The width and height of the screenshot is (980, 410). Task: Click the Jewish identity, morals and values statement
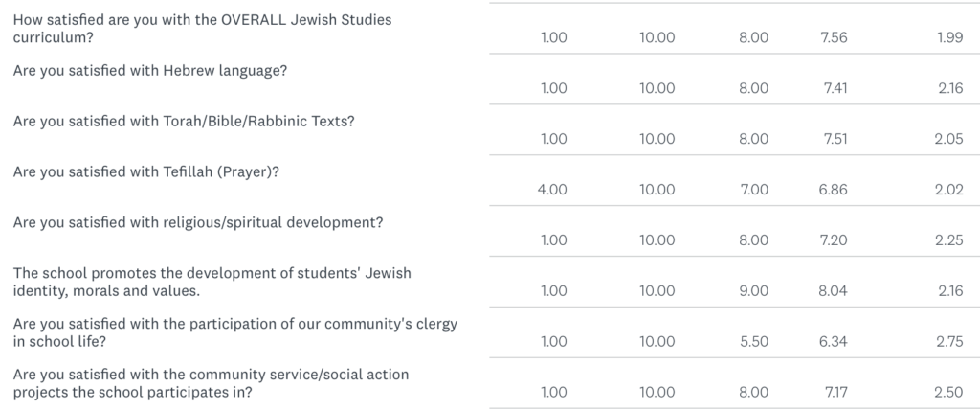click(x=212, y=283)
